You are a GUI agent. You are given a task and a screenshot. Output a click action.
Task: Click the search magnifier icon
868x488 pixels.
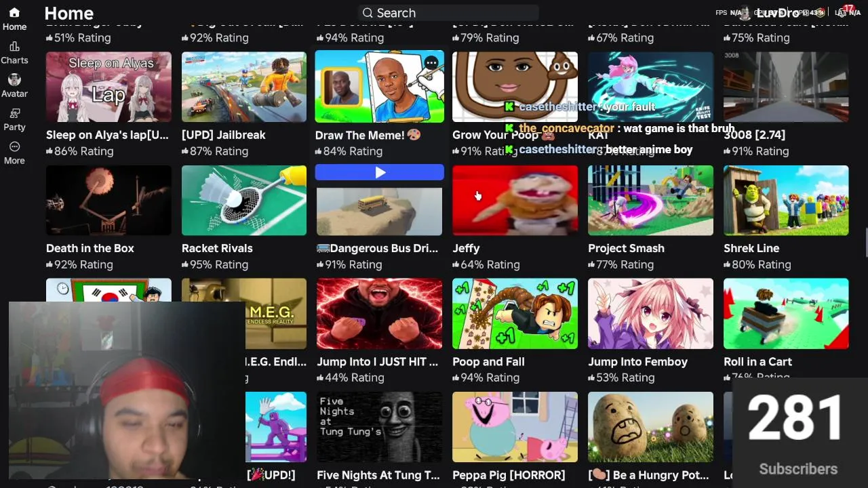pos(368,13)
